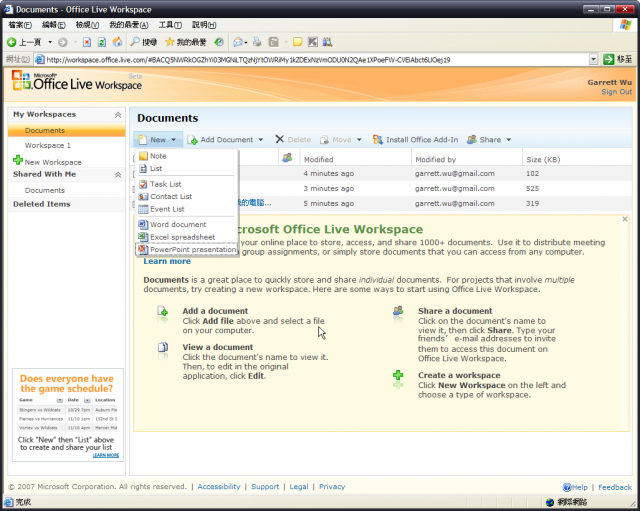This screenshot has width=640, height=511.
Task: Click the Stop loading icon
Action: tap(87, 42)
